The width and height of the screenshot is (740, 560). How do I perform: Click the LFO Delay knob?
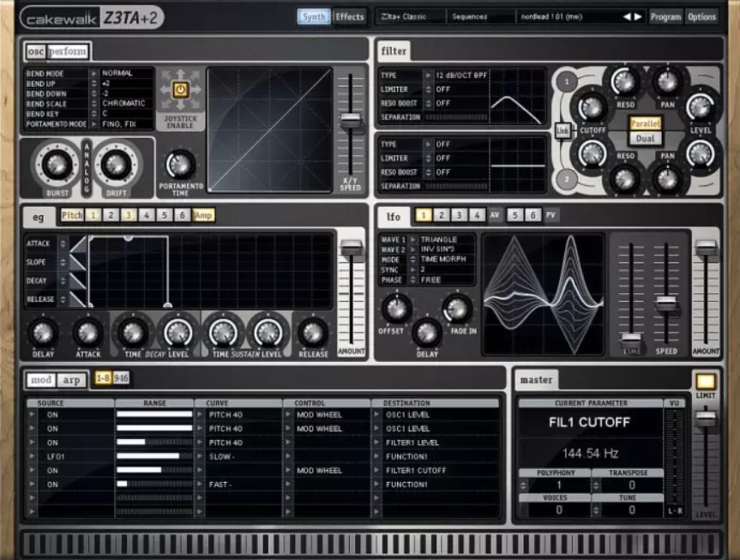click(x=427, y=333)
